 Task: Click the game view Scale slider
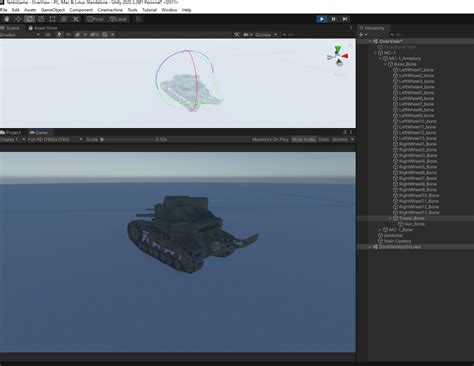coord(128,139)
